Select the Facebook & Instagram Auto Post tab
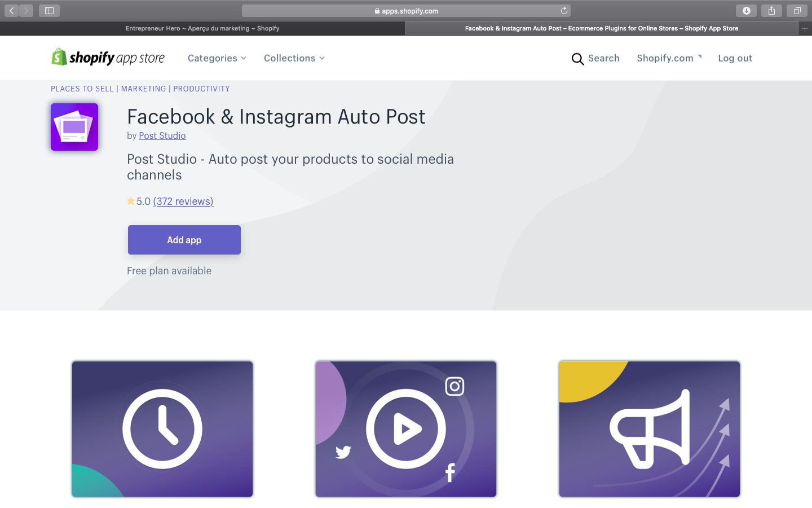The height and width of the screenshot is (508, 812). 602,28
